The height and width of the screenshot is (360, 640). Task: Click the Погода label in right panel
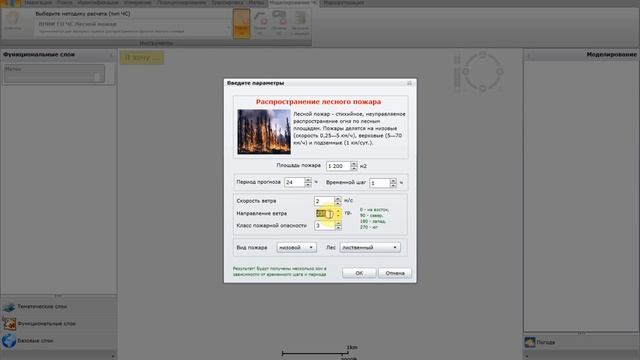coord(546,342)
